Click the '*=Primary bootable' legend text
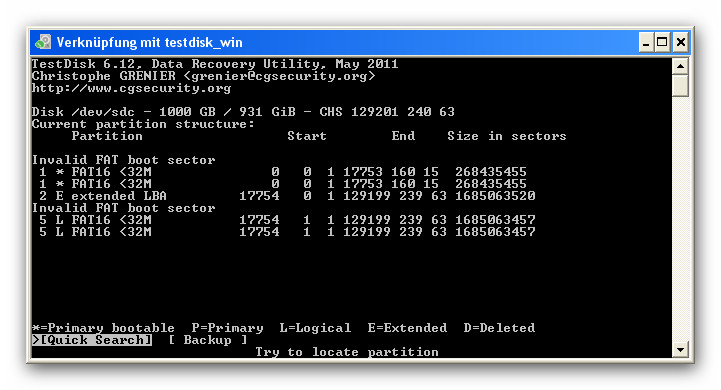 point(103,328)
